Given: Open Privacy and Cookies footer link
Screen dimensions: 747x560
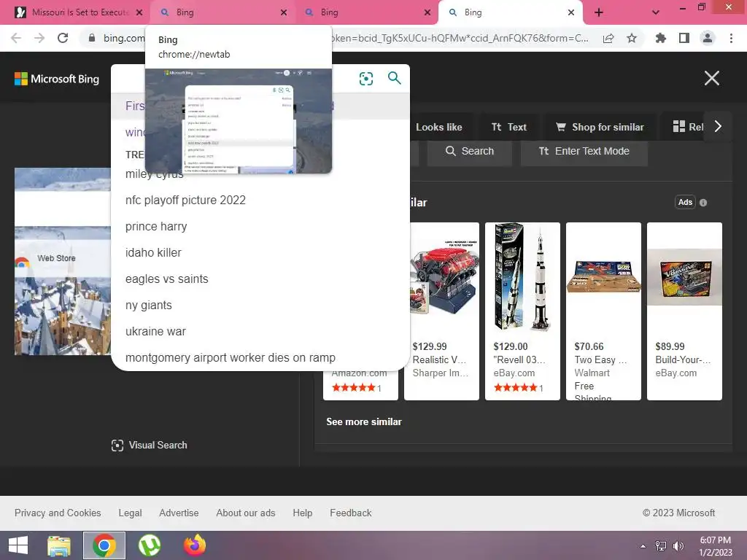Looking at the screenshot, I should pyautogui.click(x=58, y=513).
